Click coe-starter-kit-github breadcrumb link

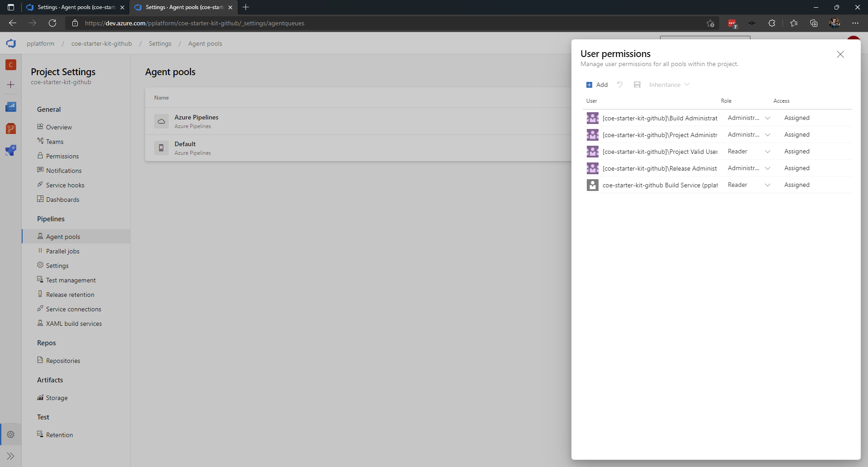click(102, 43)
